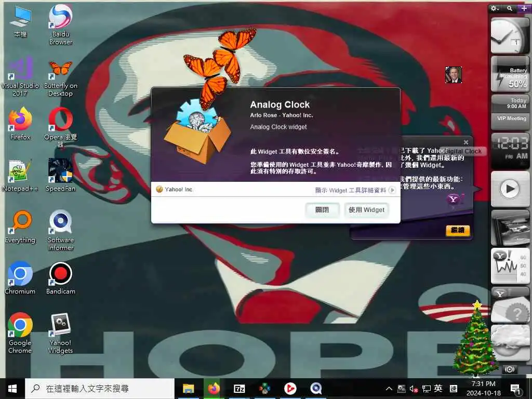Image resolution: width=532 pixels, height=399 pixels.
Task: Open the notification center icon
Action: pos(515,389)
